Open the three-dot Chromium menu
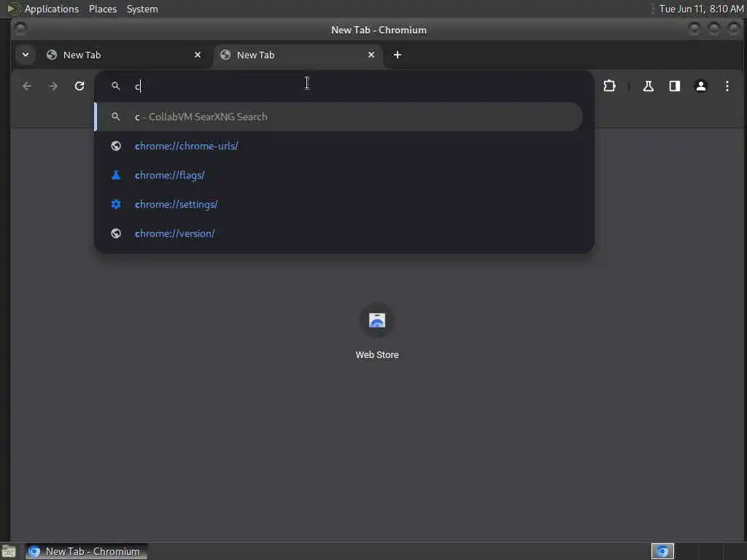Image resolution: width=747 pixels, height=560 pixels. coord(727,86)
